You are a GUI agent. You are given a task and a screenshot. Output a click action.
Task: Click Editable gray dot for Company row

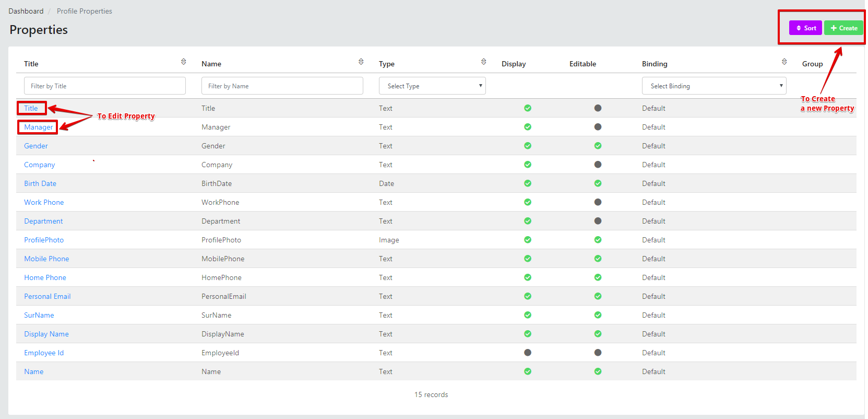(x=598, y=165)
